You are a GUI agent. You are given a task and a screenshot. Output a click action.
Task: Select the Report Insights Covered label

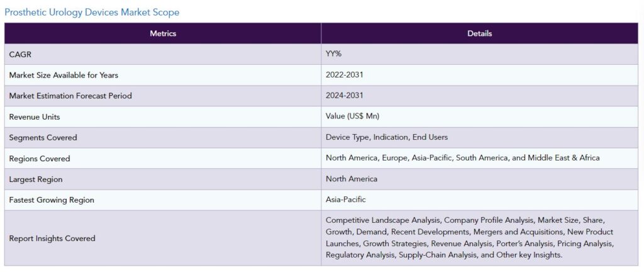tap(52, 238)
